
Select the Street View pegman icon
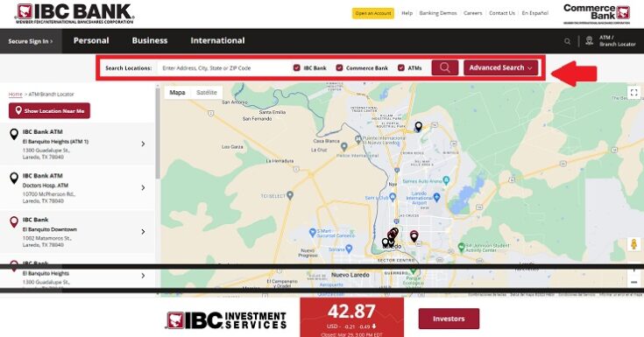[633, 244]
